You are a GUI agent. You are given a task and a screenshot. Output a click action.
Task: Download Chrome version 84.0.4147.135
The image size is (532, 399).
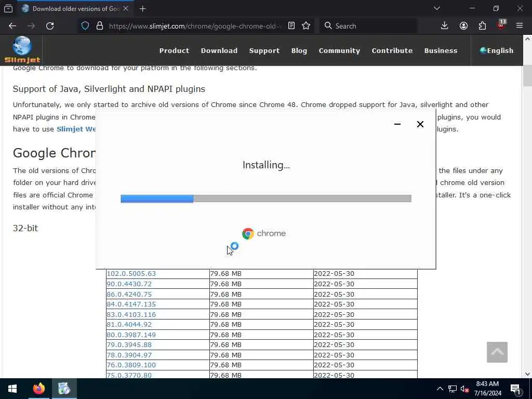131,304
